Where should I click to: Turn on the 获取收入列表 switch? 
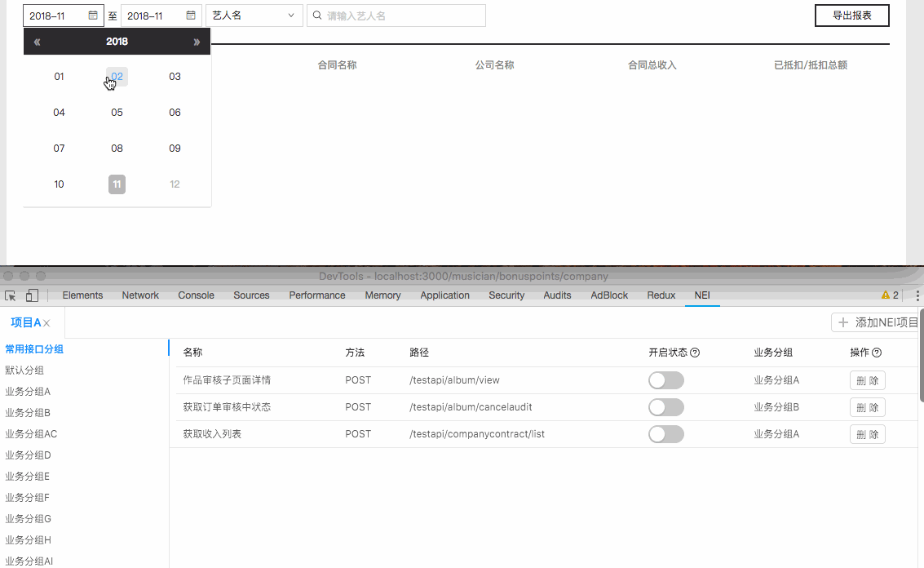pyautogui.click(x=665, y=434)
